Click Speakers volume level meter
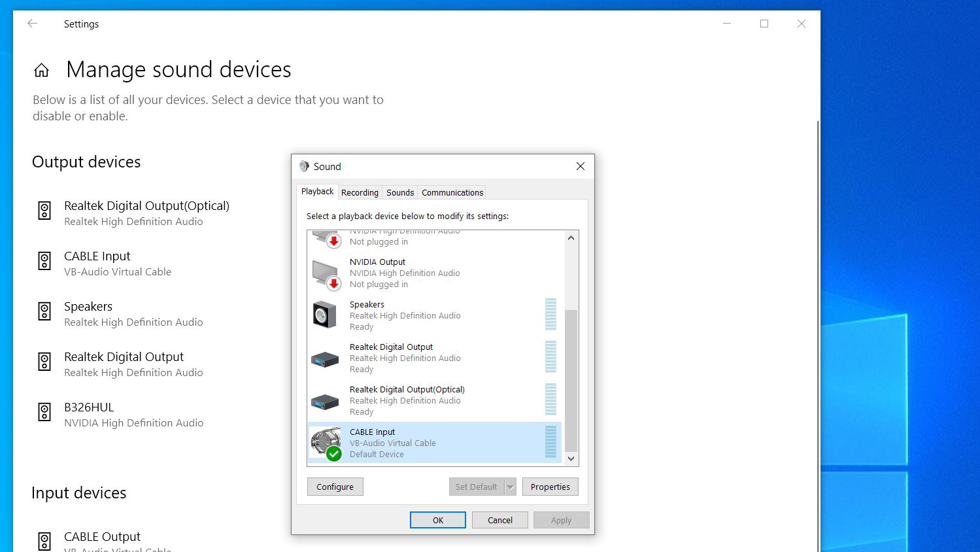Viewport: 980px width, 552px height. tap(550, 315)
